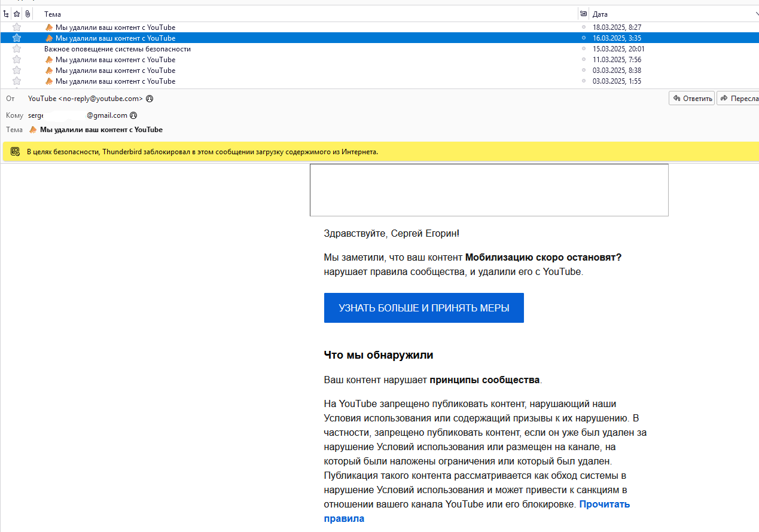Sort messages by the Тема column
759x532 pixels.
(x=53, y=14)
